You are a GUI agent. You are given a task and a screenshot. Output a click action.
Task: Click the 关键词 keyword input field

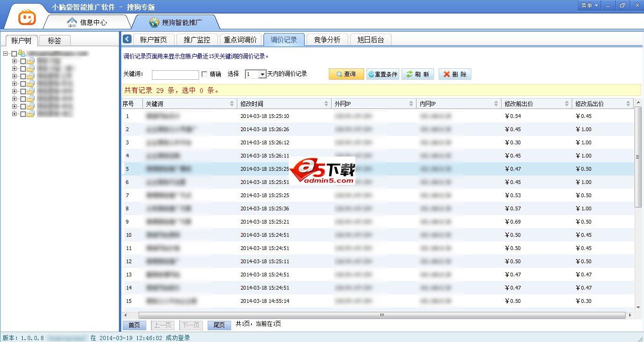point(176,75)
